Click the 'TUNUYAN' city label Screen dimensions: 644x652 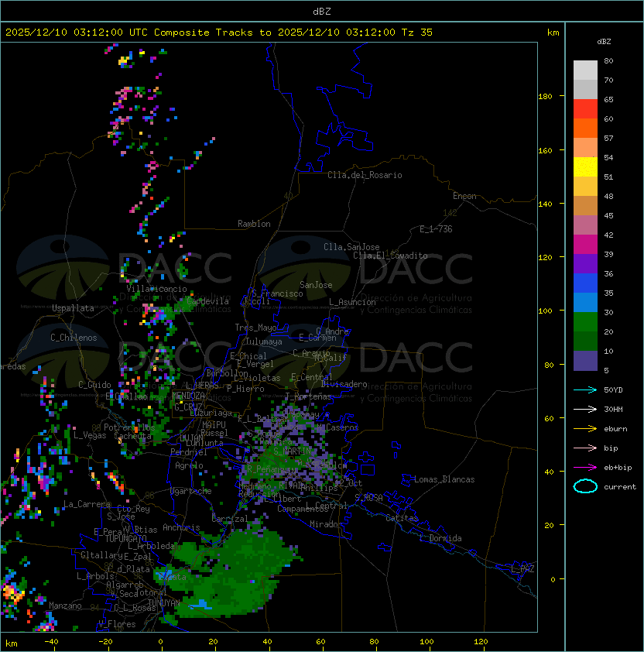click(x=164, y=602)
